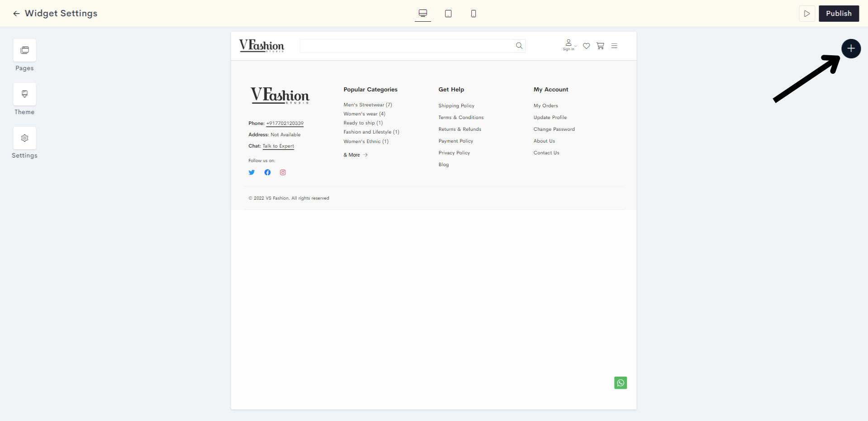Open the Twitter social icon
The image size is (868, 421).
(252, 172)
